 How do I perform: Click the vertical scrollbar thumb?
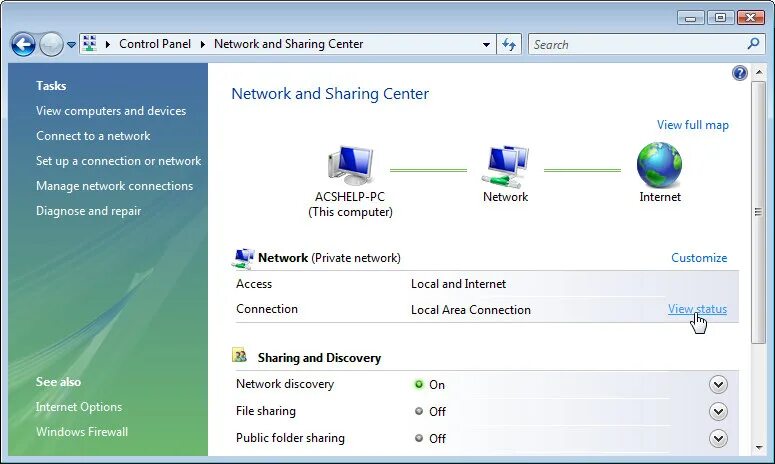pyautogui.click(x=758, y=212)
